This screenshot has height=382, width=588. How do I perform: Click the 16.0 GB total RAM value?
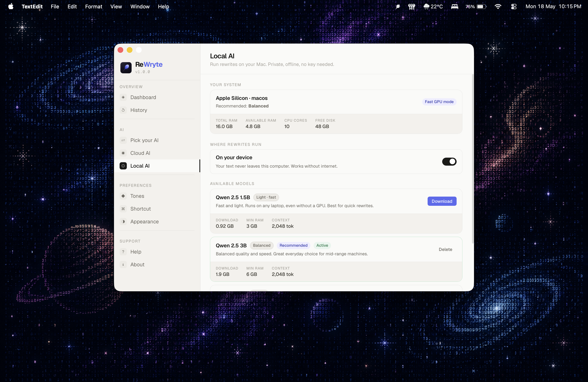pos(224,126)
